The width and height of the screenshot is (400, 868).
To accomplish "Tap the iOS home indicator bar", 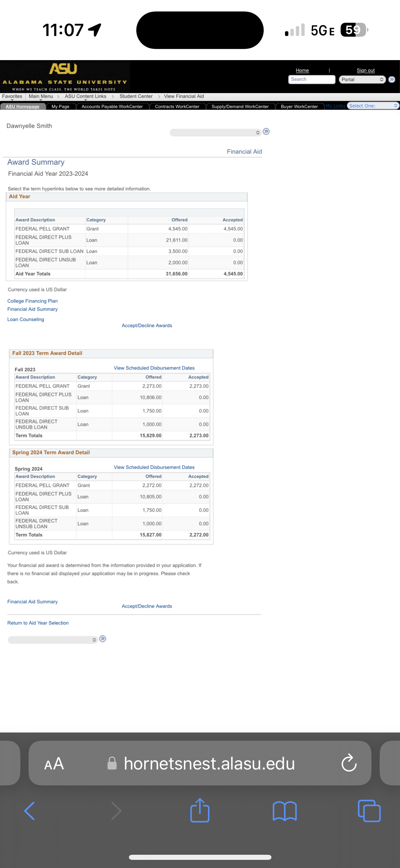I will pos(200,857).
